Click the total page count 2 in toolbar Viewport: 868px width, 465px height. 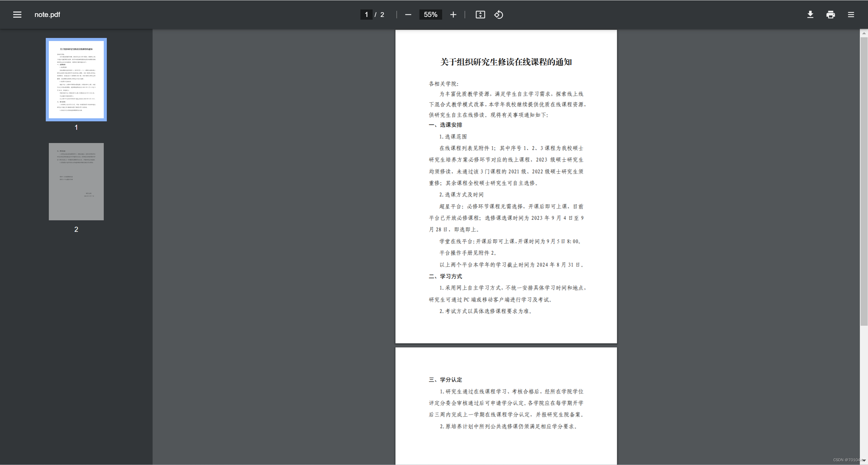(x=382, y=15)
